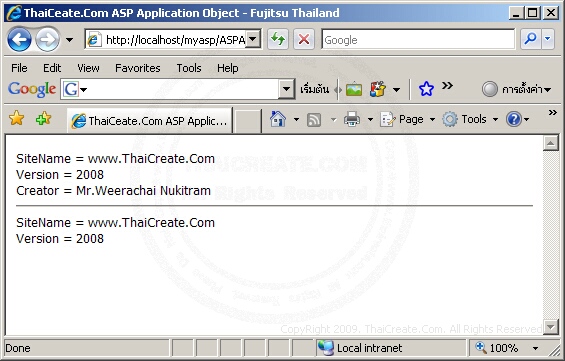The height and width of the screenshot is (361, 565).
Task: Click the Google Toolbar เริ่มต้น button
Action: pos(315,89)
